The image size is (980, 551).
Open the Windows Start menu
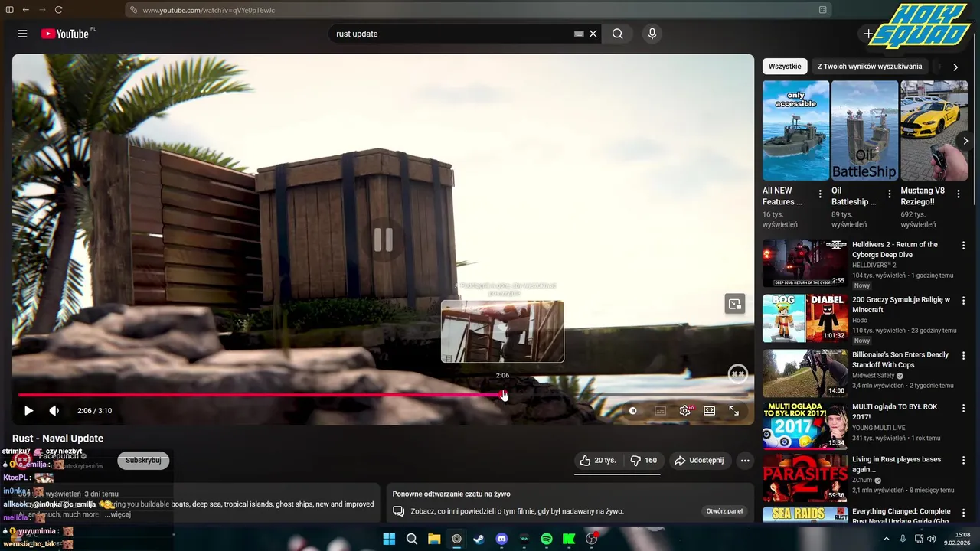389,540
